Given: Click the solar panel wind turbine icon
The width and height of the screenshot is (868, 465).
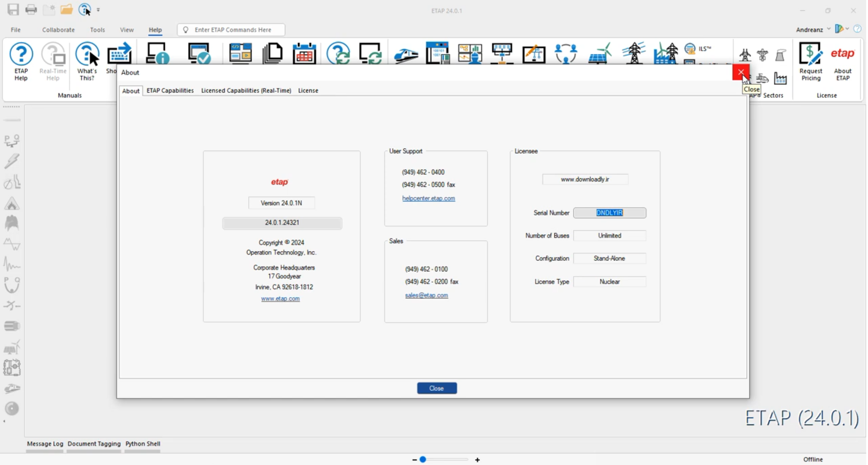Looking at the screenshot, I should [x=601, y=54].
